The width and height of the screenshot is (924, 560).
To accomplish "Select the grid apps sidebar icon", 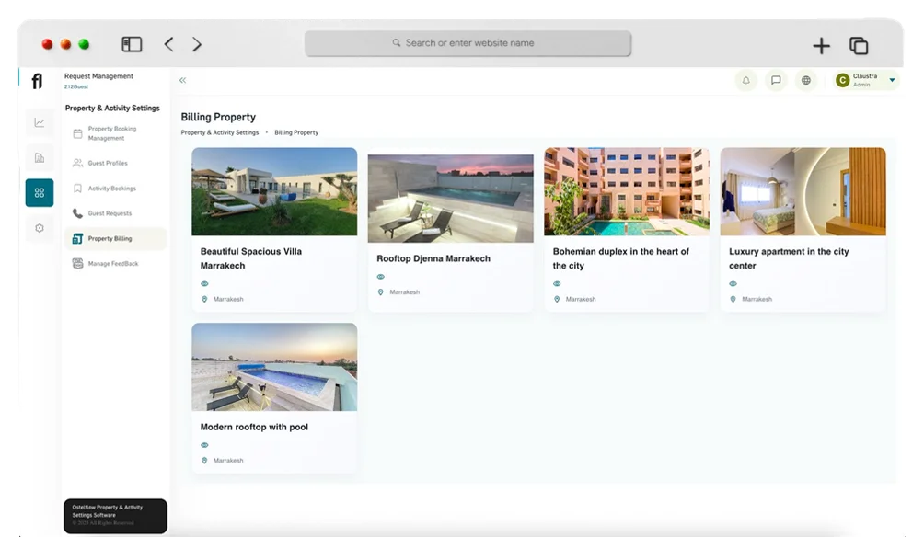I will (x=40, y=193).
